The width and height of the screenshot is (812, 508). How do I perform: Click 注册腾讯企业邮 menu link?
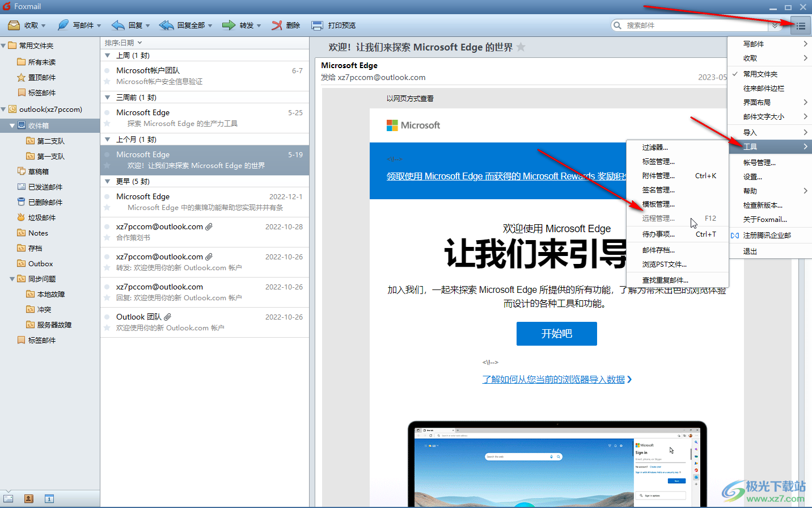point(770,235)
